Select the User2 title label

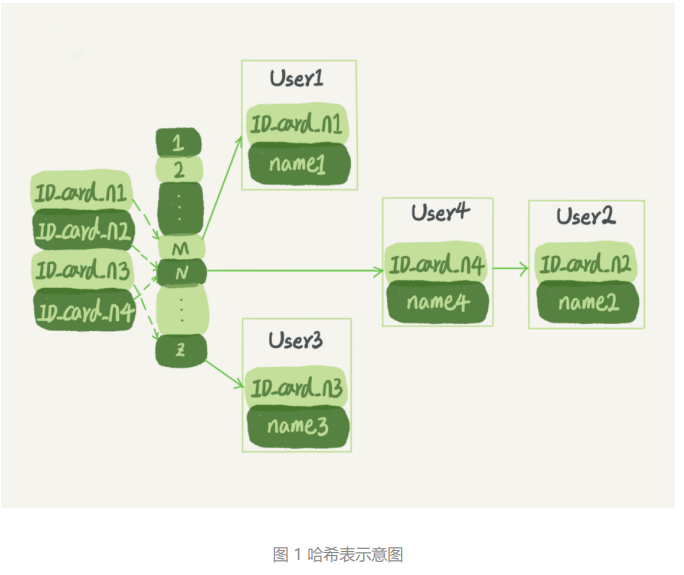[586, 216]
